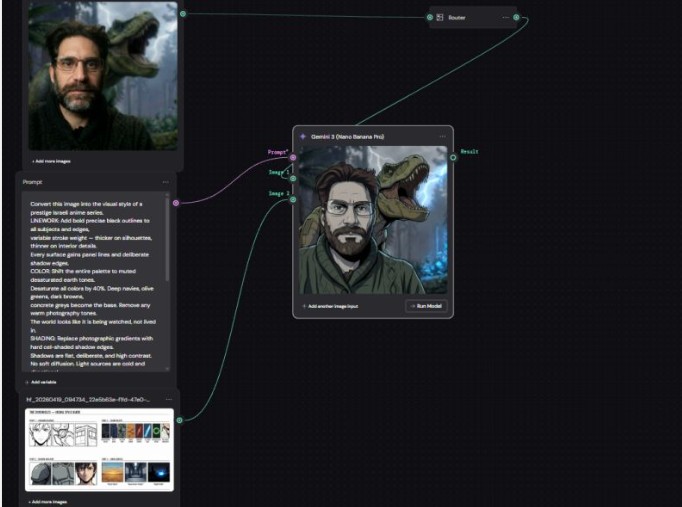Image resolution: width=682 pixels, height=507 pixels.
Task: Click the Prompt node output port
Action: (176, 203)
